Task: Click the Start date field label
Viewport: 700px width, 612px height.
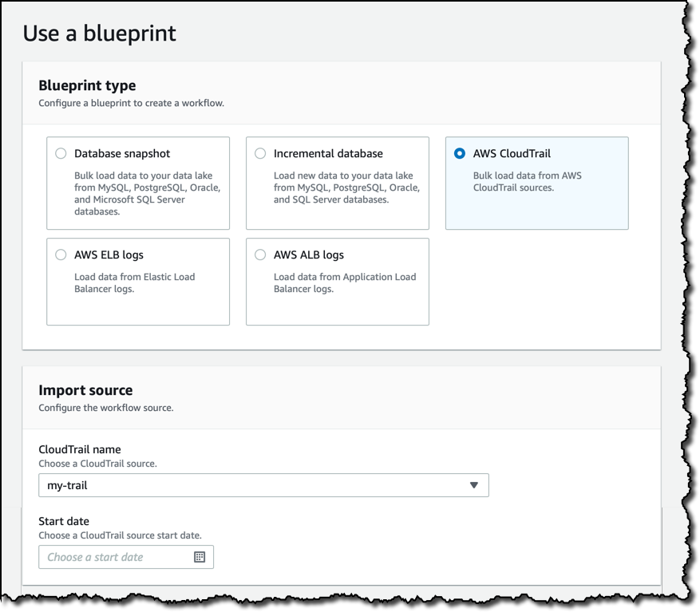Action: coord(64,521)
